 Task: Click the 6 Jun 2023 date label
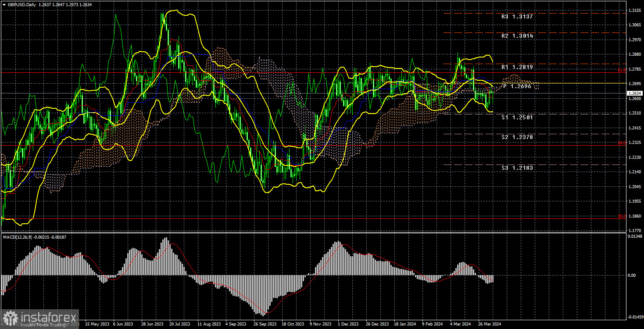coord(123,324)
